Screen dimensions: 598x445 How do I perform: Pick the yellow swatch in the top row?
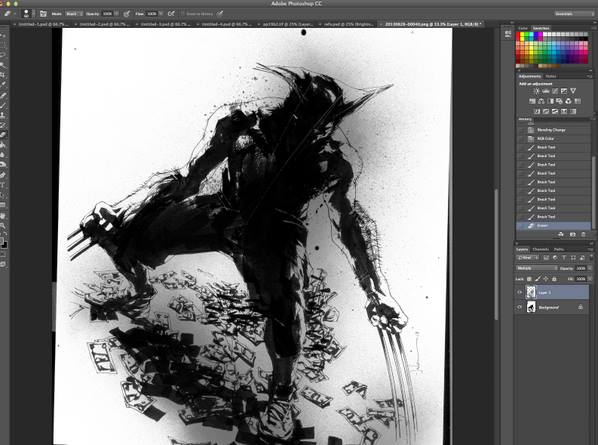[x=523, y=35]
